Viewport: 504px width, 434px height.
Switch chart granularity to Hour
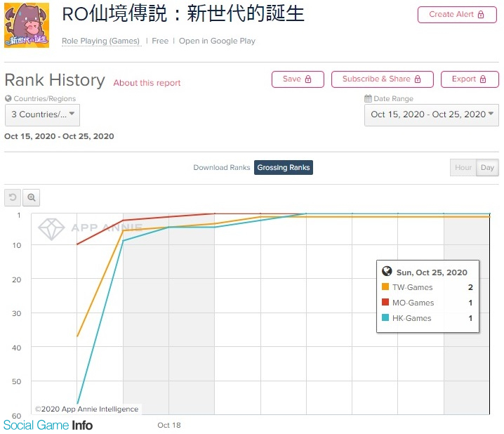coord(463,168)
